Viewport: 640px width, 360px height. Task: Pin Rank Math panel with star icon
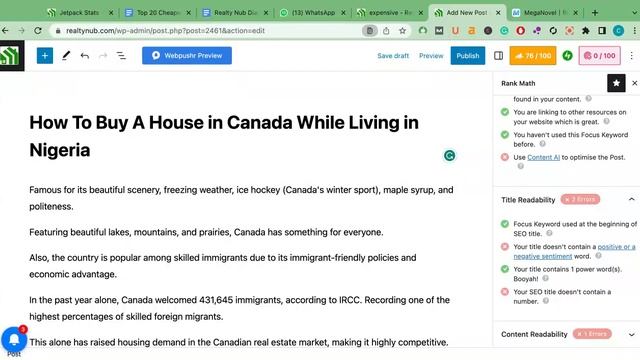pos(616,83)
